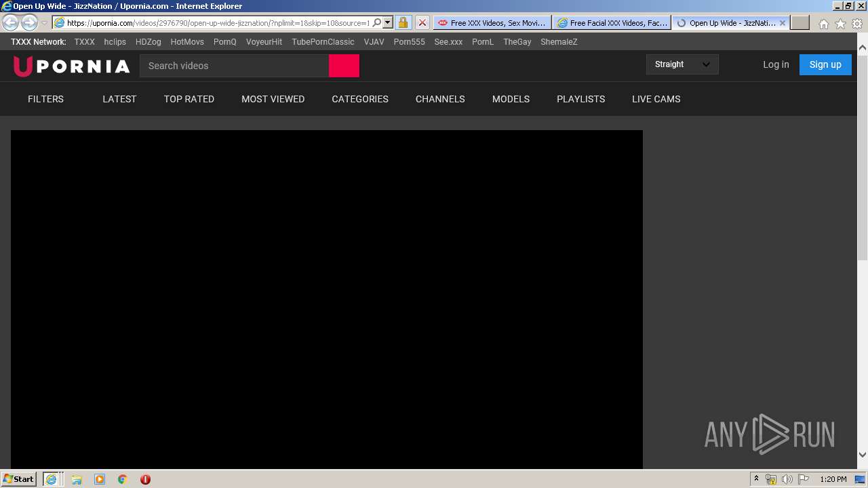This screenshot has height=488, width=868.
Task: Open a new blank tab
Action: (800, 22)
